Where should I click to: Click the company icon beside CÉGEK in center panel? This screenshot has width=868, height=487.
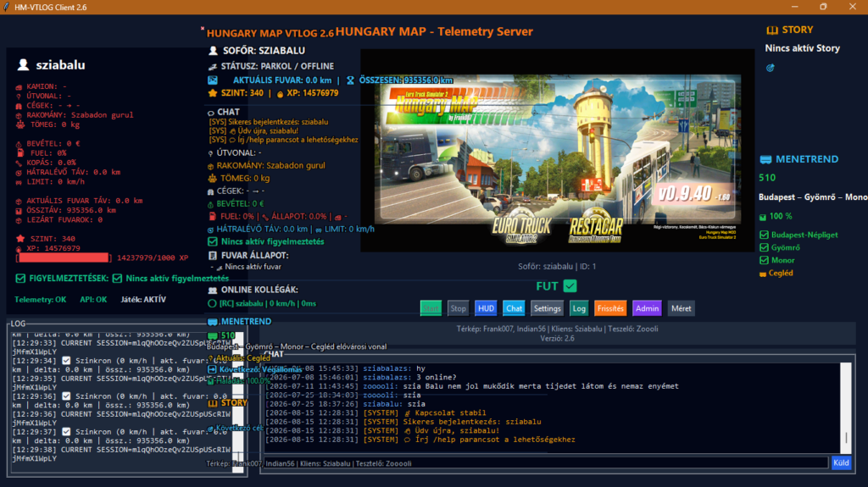pos(211,191)
